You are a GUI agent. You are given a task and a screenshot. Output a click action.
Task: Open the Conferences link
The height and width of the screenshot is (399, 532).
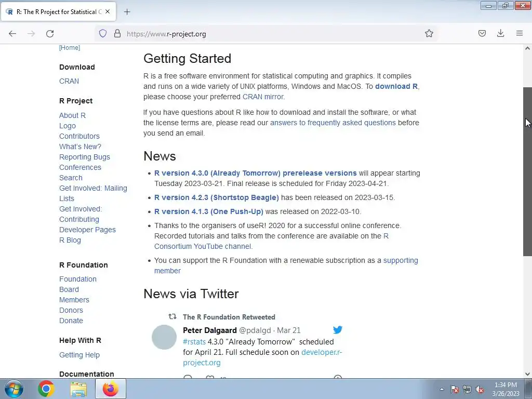click(x=80, y=167)
